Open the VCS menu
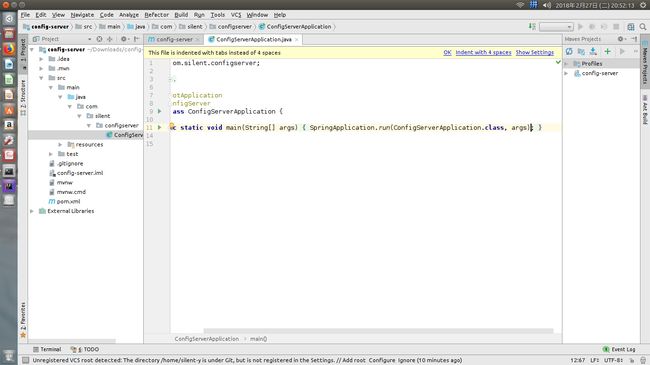The image size is (650, 365). (236, 15)
